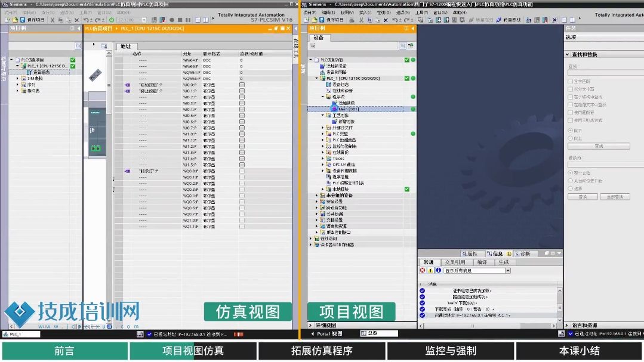Select Main [OB1] block in project tree
The width and height of the screenshot is (644, 362).
[349, 109]
